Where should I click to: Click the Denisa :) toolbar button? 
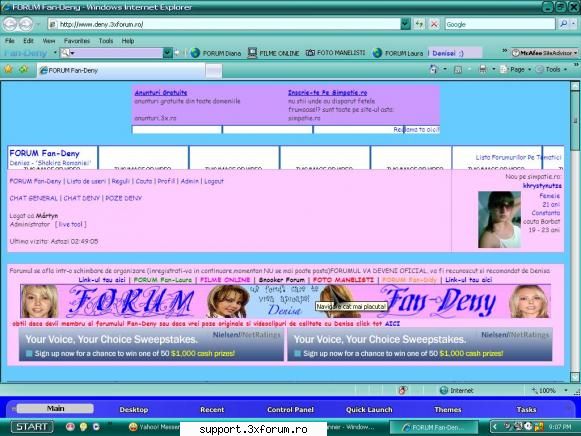coord(448,53)
